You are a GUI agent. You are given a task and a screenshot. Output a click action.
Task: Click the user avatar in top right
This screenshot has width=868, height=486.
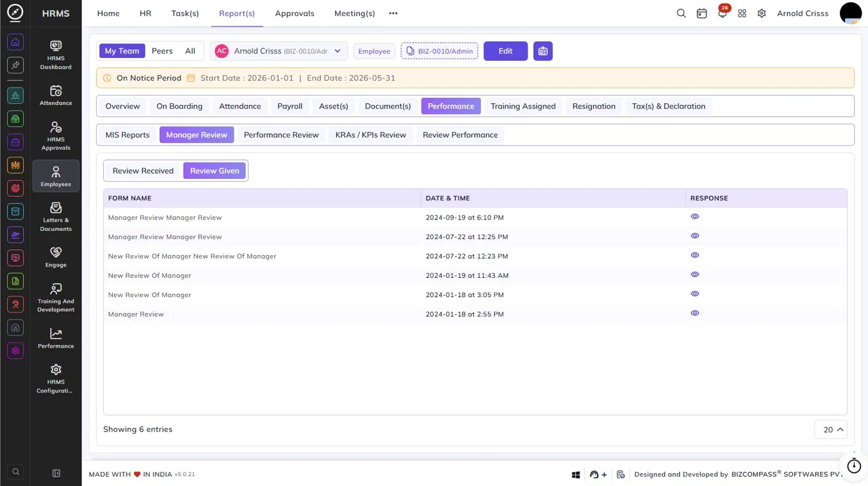pos(852,13)
